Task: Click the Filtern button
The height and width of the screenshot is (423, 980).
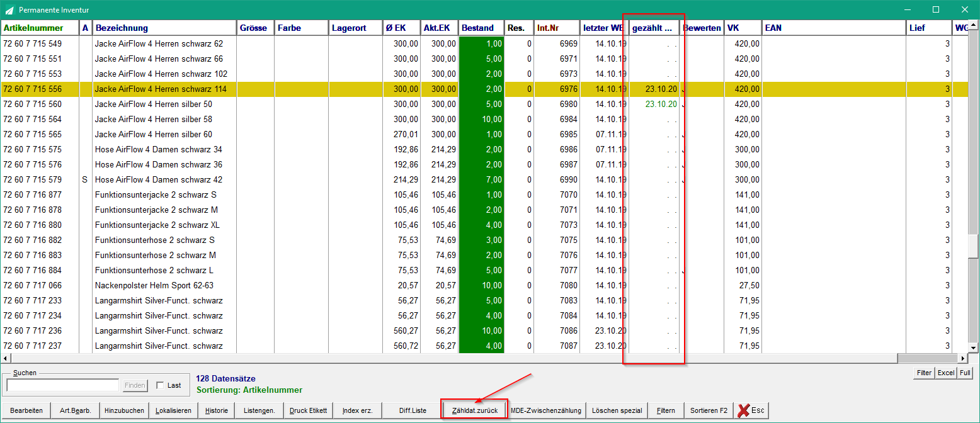Action: pyautogui.click(x=666, y=410)
